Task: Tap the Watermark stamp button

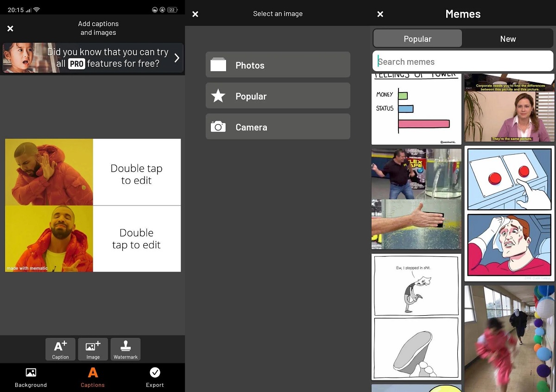Action: pos(126,349)
